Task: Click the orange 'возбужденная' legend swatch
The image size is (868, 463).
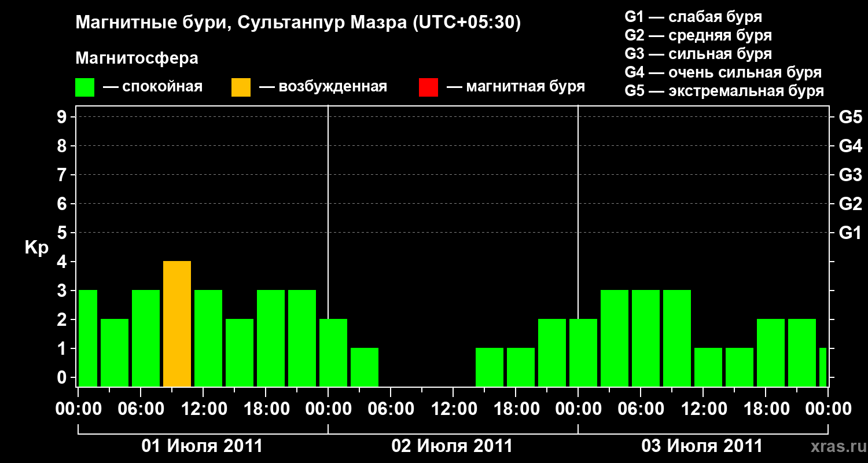Action: (x=241, y=87)
